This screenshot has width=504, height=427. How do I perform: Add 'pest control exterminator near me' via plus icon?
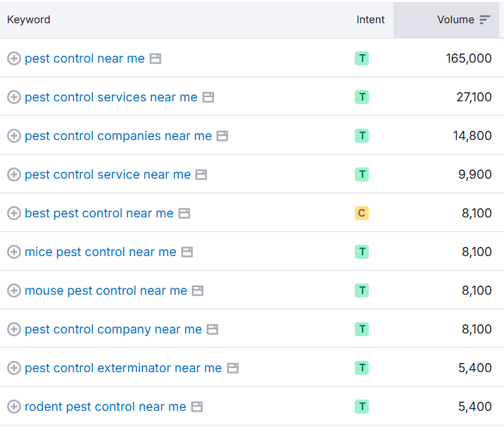[x=14, y=368]
